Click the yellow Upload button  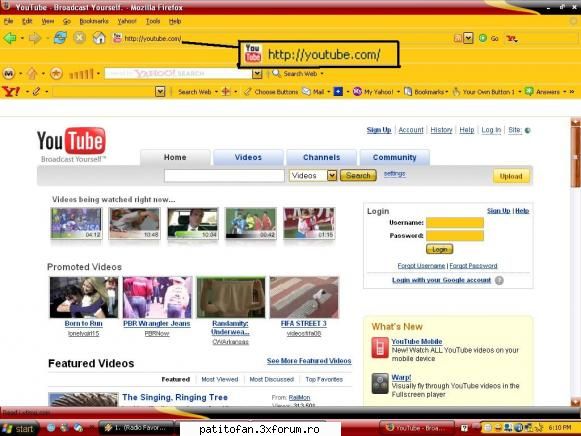click(x=511, y=176)
